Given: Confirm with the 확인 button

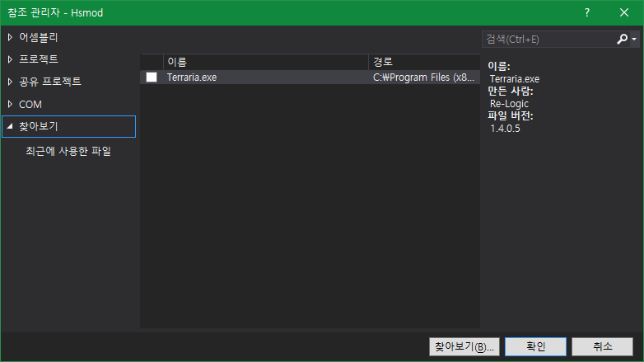Looking at the screenshot, I should click(535, 347).
